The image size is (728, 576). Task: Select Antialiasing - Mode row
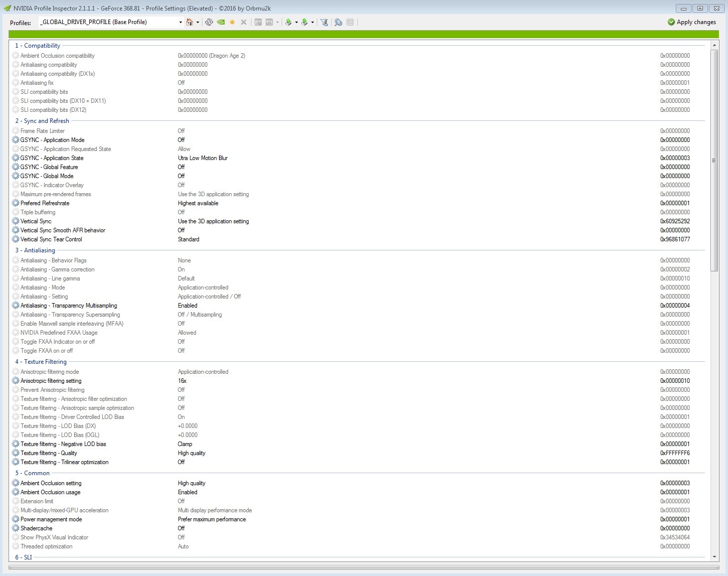357,287
